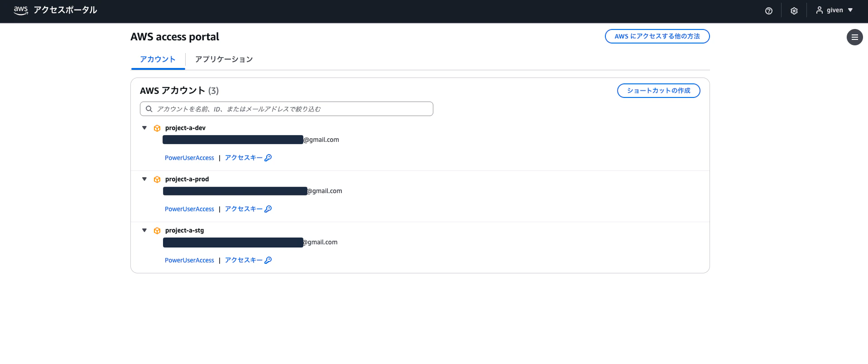Switch to the アカウント tab
This screenshot has height=364, width=868.
(x=158, y=59)
